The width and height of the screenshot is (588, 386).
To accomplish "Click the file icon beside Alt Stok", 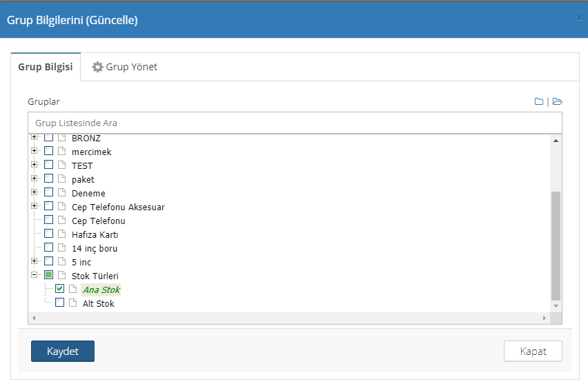I will (72, 303).
